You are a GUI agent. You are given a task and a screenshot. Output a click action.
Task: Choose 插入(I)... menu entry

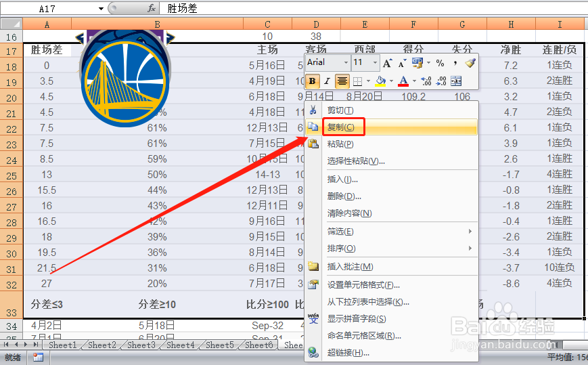(391, 179)
